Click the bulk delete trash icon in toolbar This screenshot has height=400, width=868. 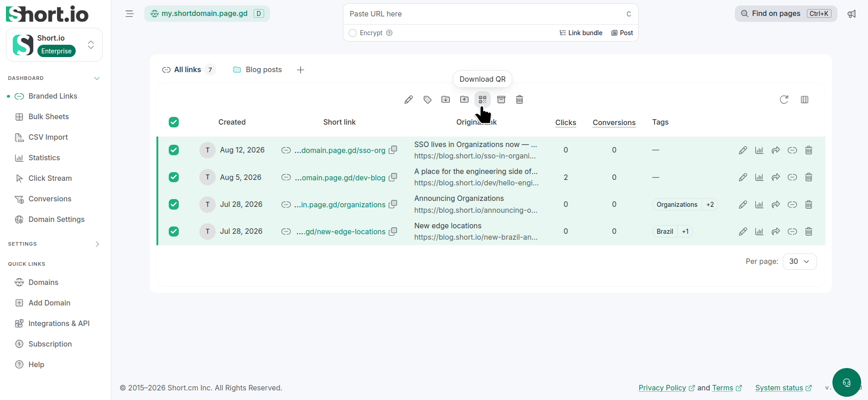(x=520, y=100)
